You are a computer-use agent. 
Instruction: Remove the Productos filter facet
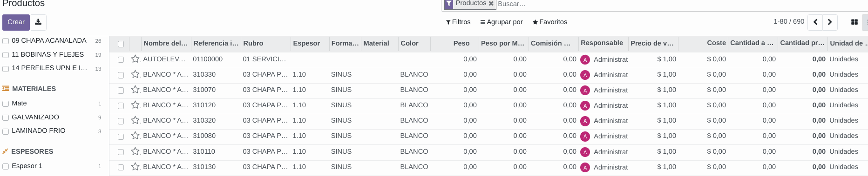(491, 3)
